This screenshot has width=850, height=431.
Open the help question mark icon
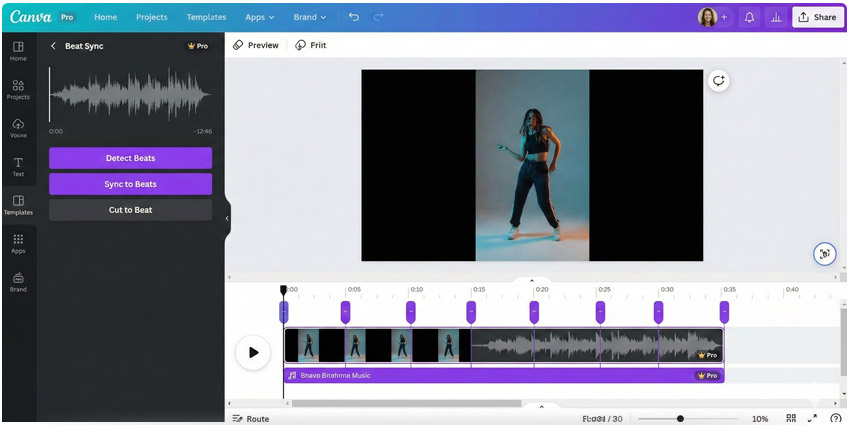pyautogui.click(x=836, y=419)
